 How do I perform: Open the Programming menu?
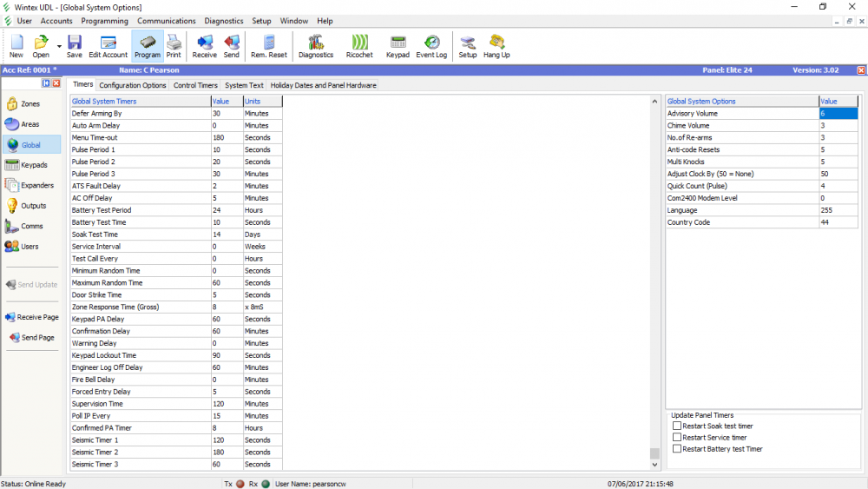(x=104, y=21)
